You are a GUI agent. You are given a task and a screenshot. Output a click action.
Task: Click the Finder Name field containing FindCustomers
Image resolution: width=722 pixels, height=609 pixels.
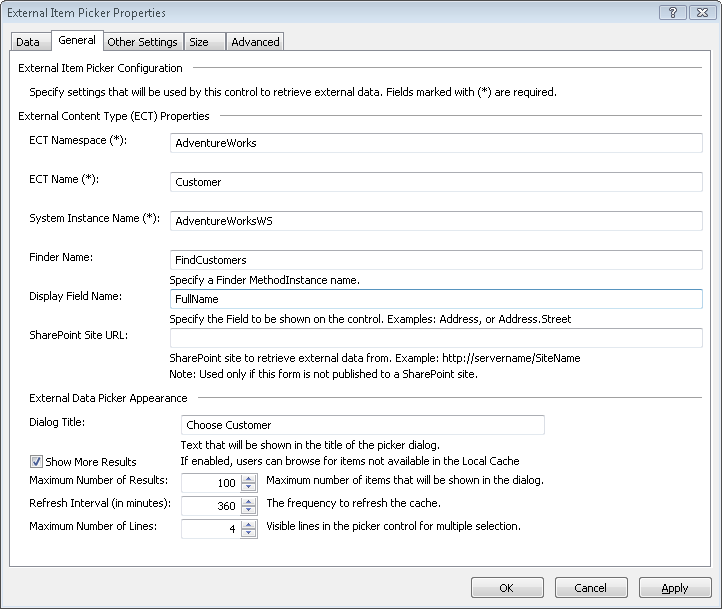click(x=436, y=260)
